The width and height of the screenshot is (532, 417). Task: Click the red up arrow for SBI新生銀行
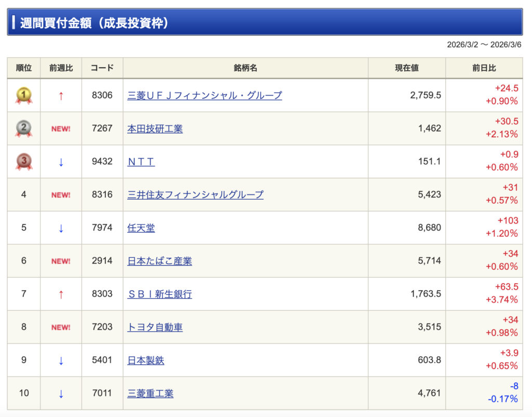pyautogui.click(x=61, y=294)
